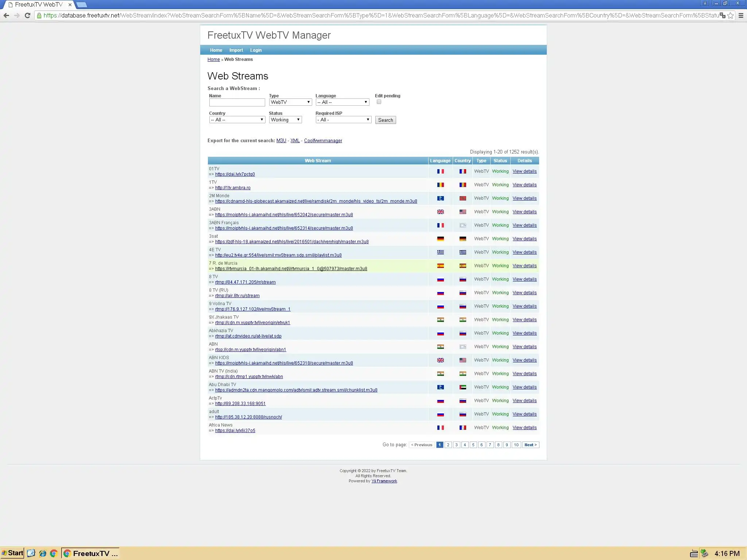Expand the Language dropdown
The width and height of the screenshot is (747, 560).
click(342, 102)
